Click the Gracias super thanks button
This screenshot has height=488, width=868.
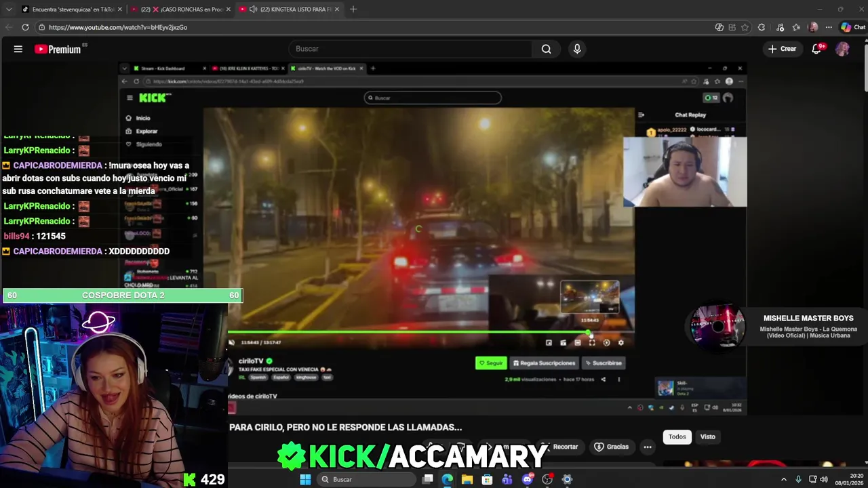612,447
